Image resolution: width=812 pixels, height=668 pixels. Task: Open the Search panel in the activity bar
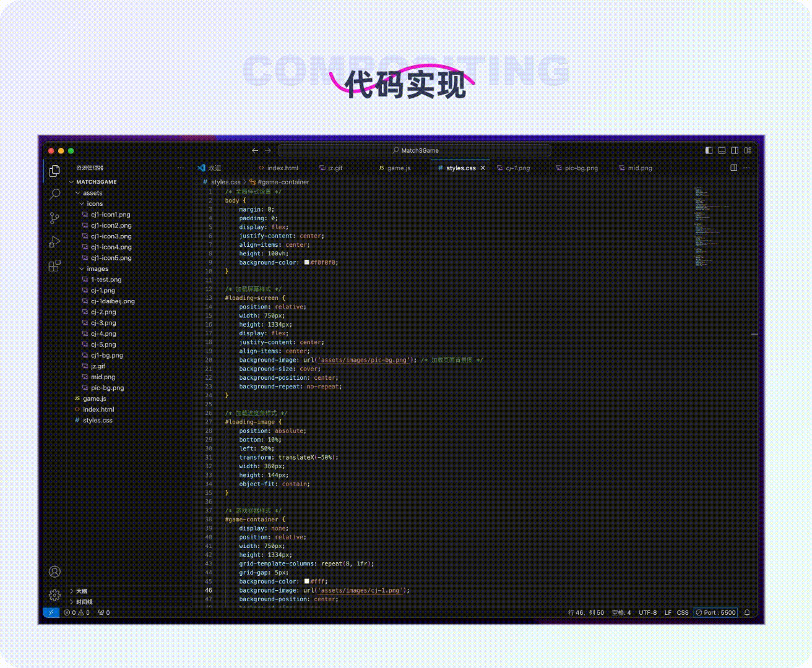(54, 194)
